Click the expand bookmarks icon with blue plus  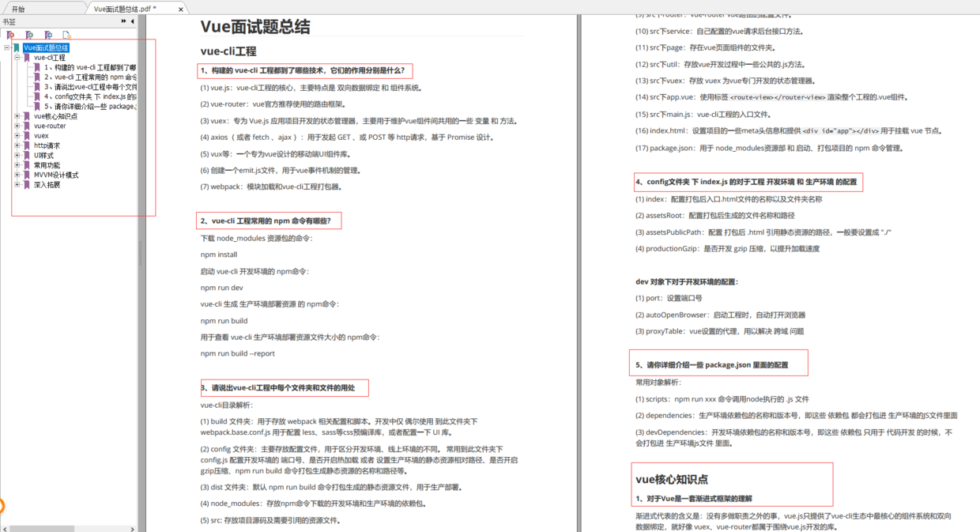click(x=48, y=34)
